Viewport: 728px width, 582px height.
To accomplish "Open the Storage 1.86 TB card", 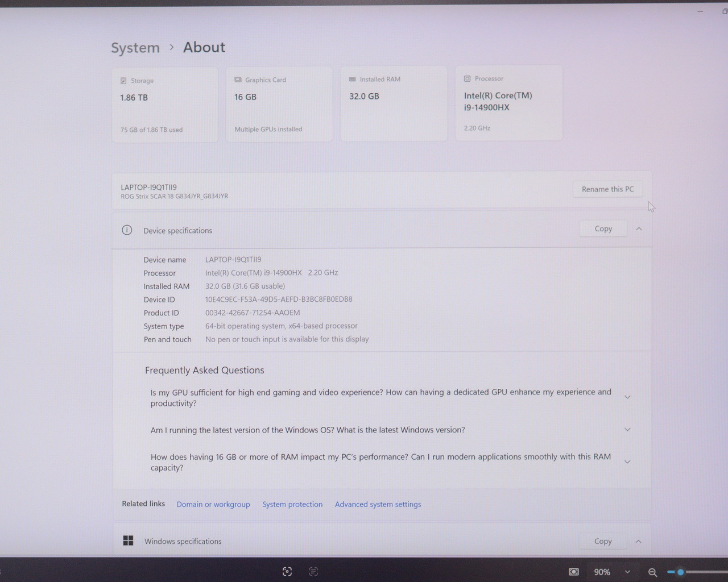I will coord(165,105).
